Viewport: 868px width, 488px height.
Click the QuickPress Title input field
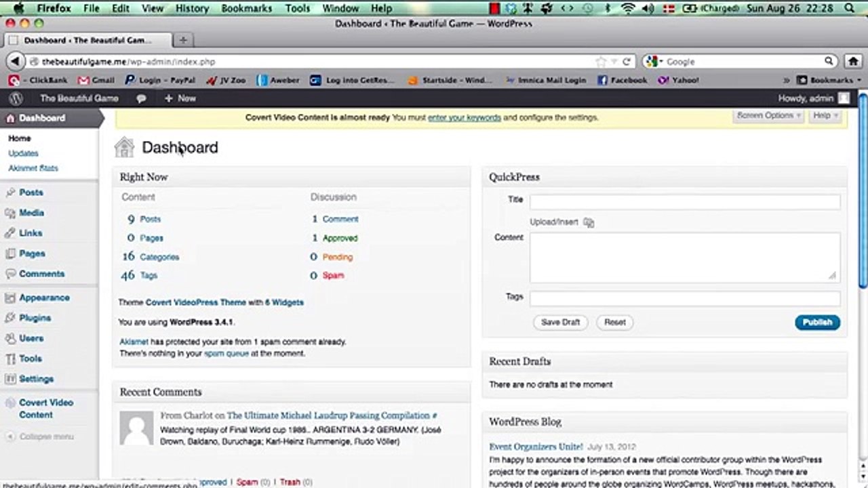pyautogui.click(x=685, y=201)
